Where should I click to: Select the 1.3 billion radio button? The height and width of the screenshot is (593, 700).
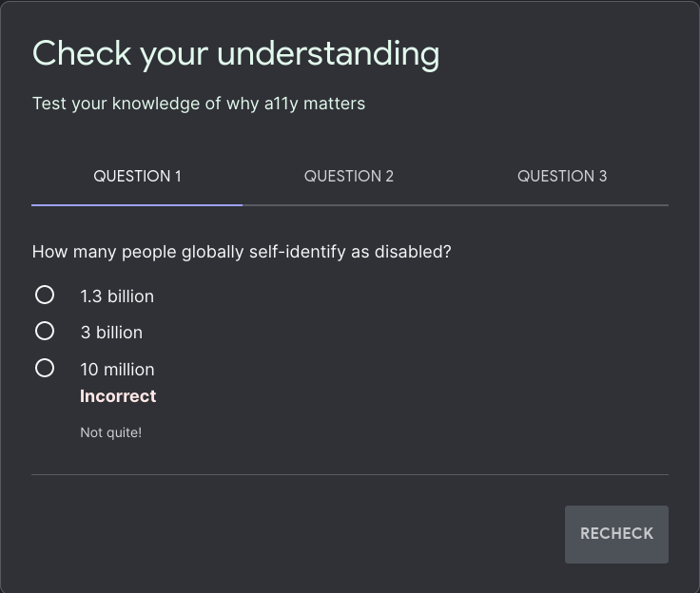click(x=45, y=296)
